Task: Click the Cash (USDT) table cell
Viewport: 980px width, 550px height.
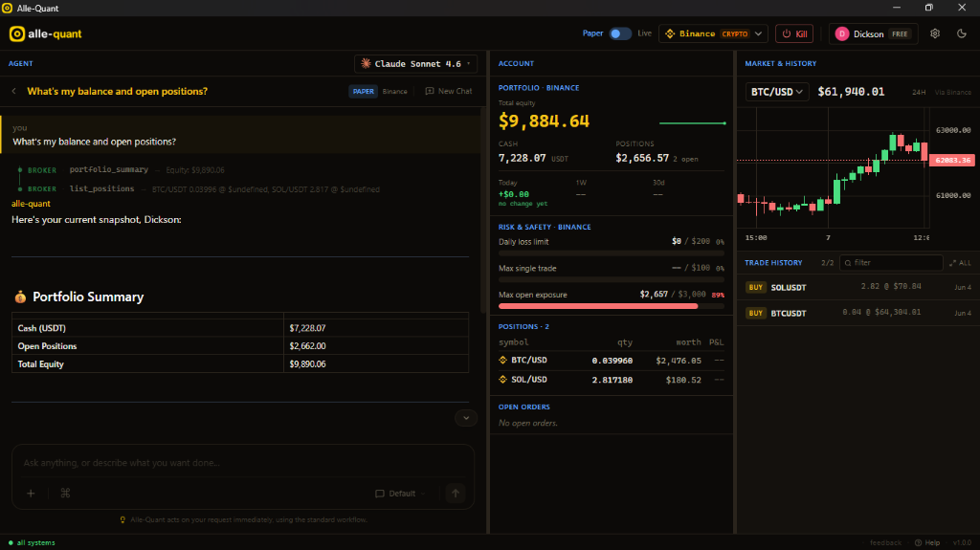Action: coord(147,328)
